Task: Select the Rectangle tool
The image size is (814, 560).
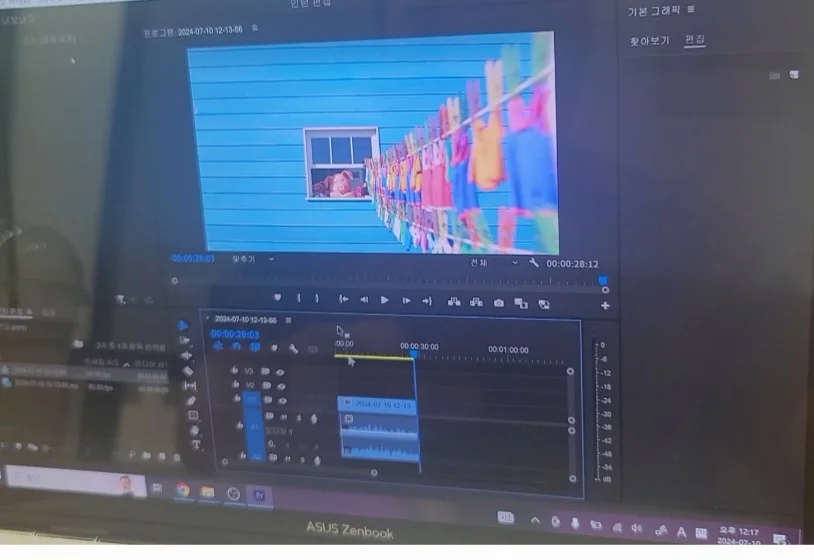Action: pos(193,416)
